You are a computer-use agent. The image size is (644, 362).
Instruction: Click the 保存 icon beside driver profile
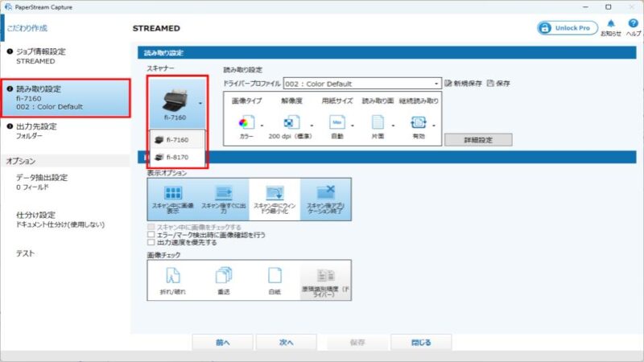click(490, 84)
